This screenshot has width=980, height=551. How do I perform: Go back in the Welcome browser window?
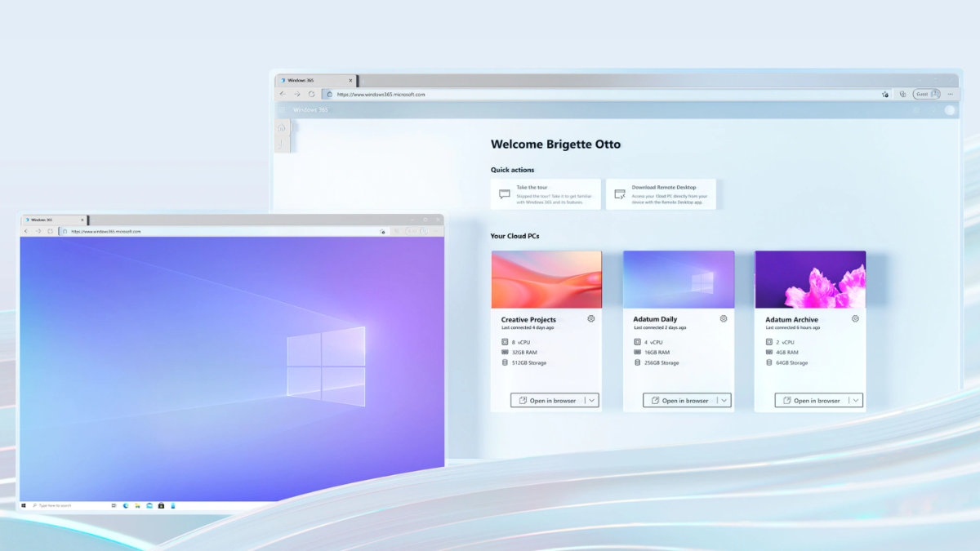pyautogui.click(x=283, y=94)
